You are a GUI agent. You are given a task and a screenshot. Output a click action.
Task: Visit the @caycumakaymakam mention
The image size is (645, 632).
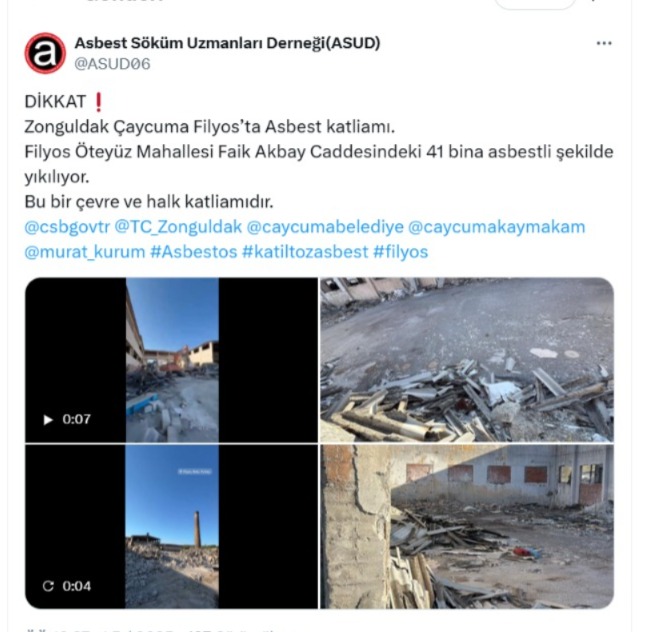tap(497, 227)
